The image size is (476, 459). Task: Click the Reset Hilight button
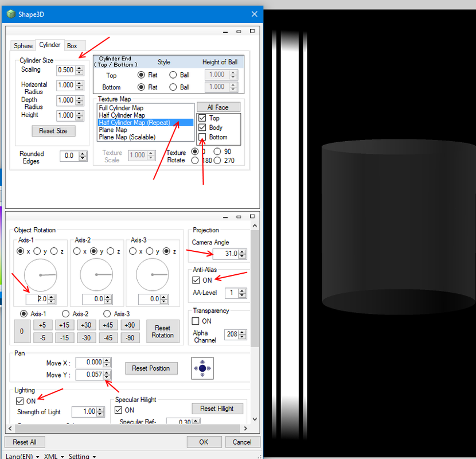pyautogui.click(x=217, y=409)
